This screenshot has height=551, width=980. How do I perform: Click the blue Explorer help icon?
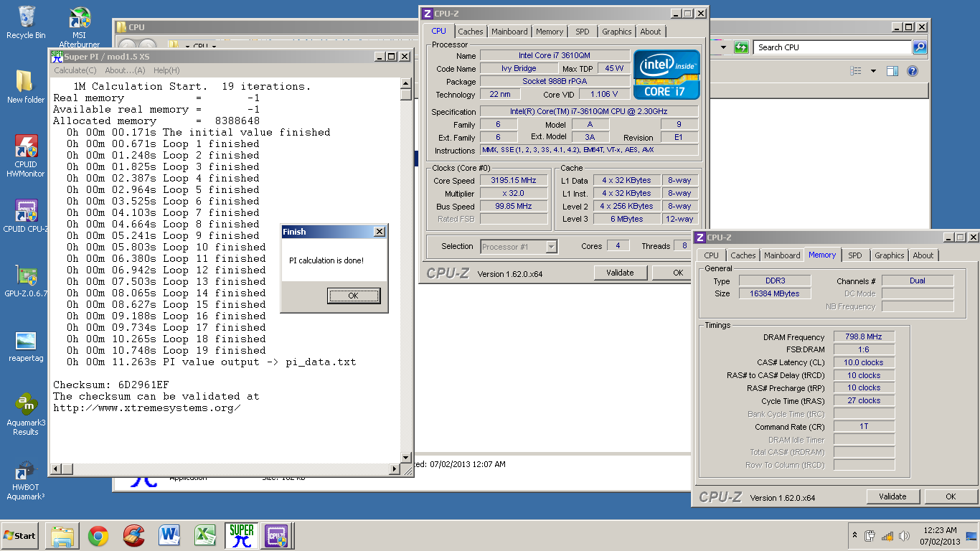point(913,71)
